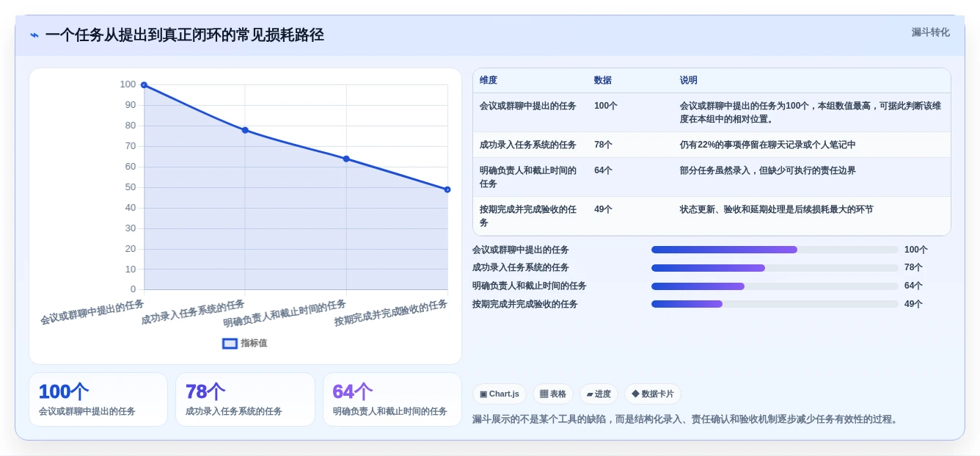Open the 100个 data card

(98, 399)
